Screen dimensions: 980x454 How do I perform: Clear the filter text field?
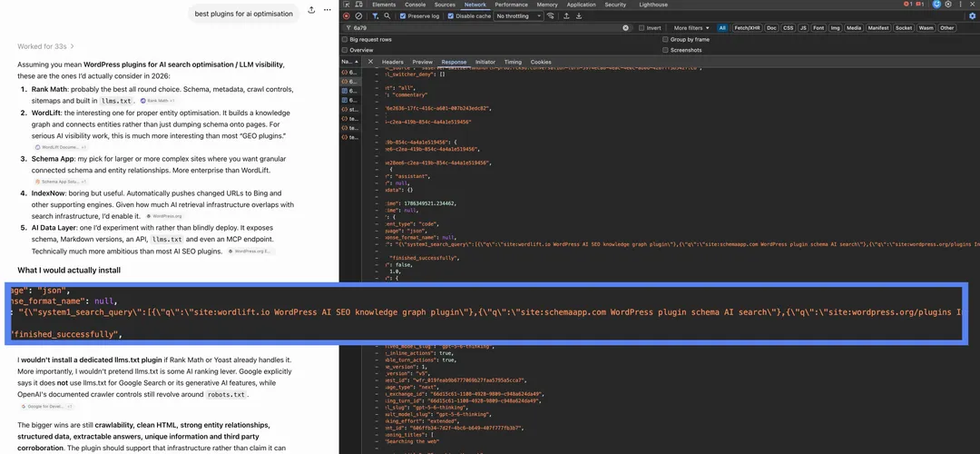(625, 28)
